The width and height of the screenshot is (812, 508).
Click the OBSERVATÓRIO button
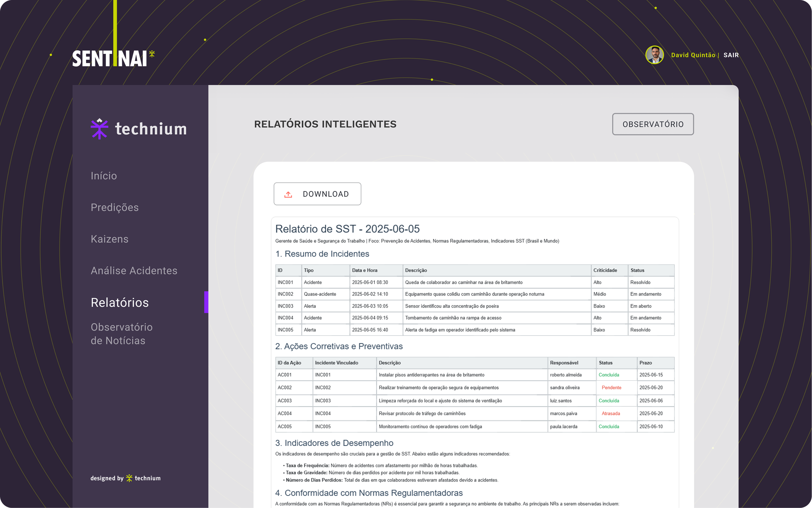coord(653,124)
